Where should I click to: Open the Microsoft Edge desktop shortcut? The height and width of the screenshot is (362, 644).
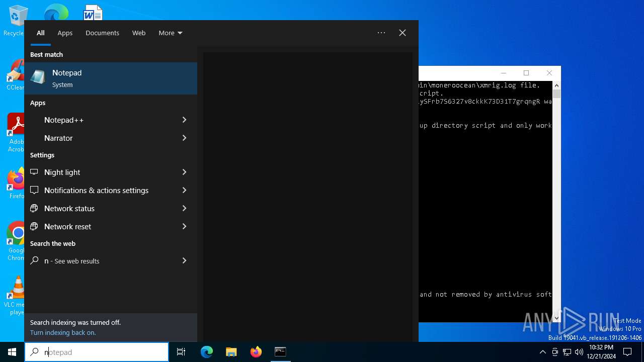click(55, 12)
